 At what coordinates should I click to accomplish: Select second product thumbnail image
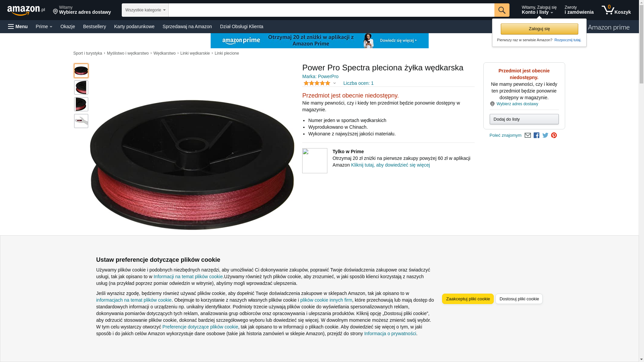click(81, 87)
